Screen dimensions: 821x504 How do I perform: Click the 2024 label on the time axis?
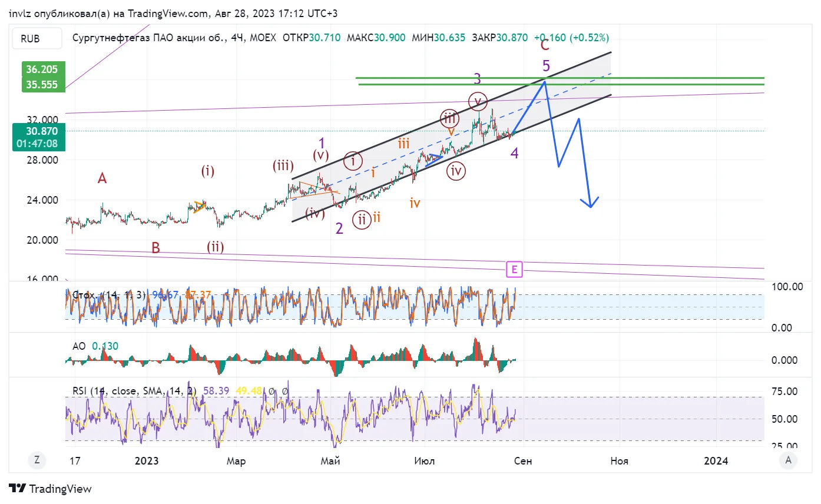pos(716,461)
